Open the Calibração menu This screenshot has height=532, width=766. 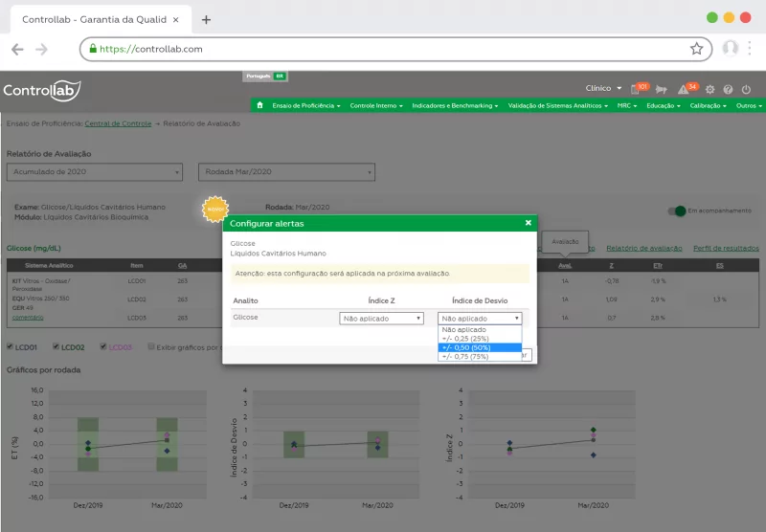pyautogui.click(x=708, y=105)
